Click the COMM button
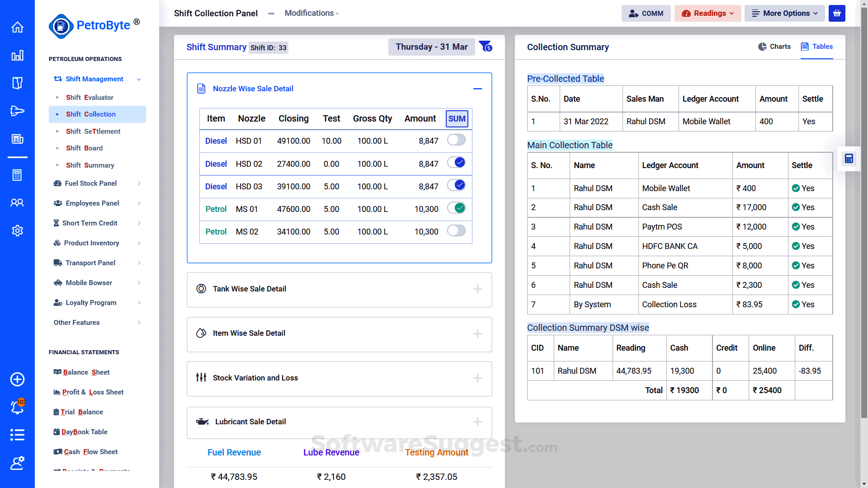The width and height of the screenshot is (868, 488). (x=646, y=13)
